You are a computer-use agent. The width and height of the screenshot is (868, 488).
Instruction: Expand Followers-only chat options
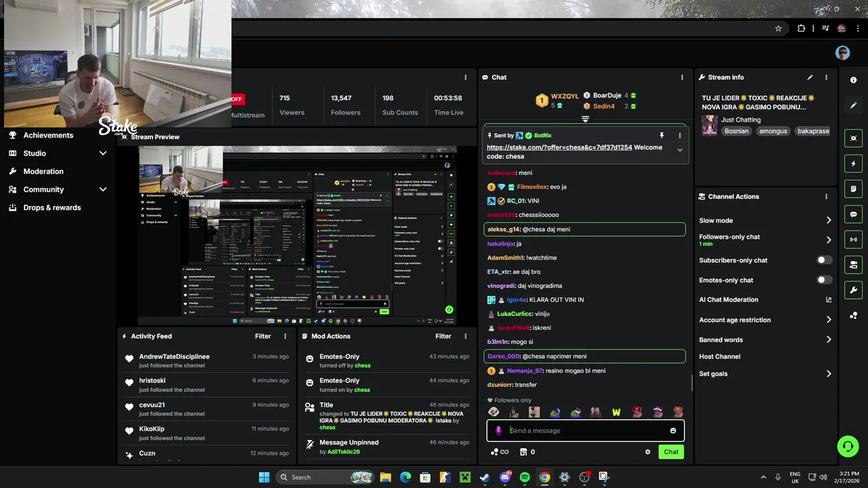(829, 240)
